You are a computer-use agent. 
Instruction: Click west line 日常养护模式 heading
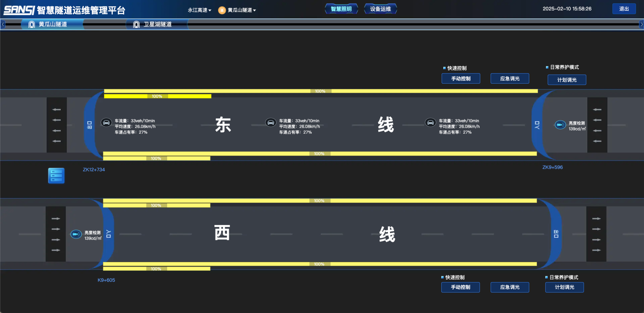564,277
